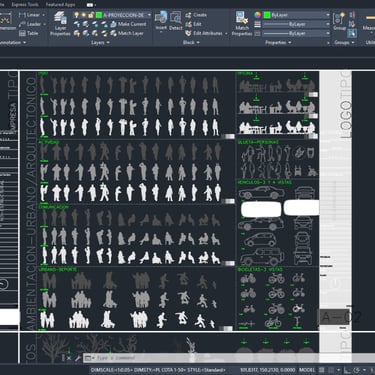The width and height of the screenshot is (375, 375).
Task: Click the Match Properties icon
Action: (242, 23)
